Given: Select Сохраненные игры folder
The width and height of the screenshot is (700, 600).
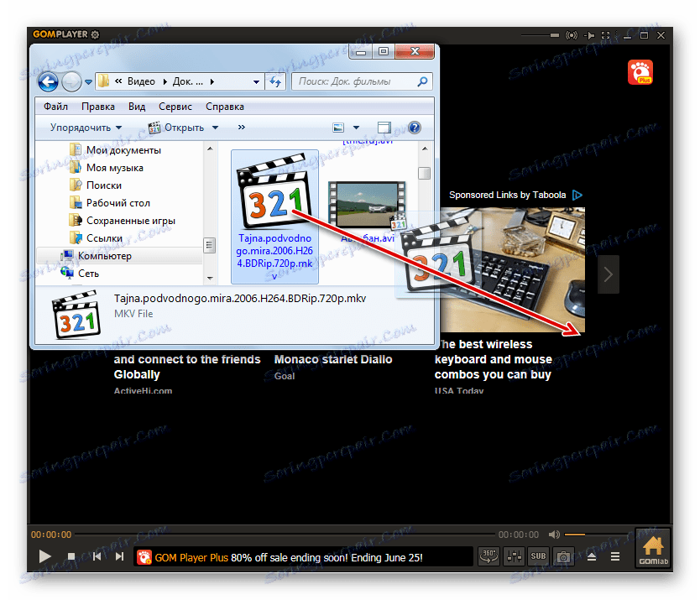Looking at the screenshot, I should point(131,221).
